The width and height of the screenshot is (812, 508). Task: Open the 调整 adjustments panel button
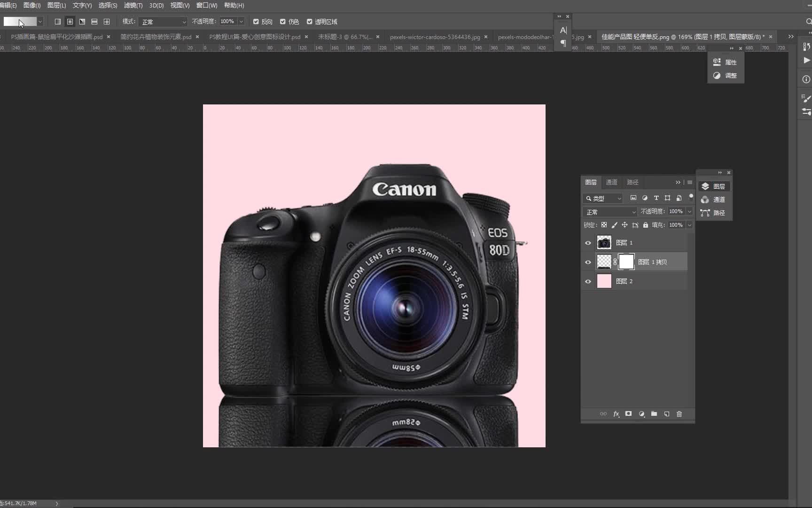point(726,75)
